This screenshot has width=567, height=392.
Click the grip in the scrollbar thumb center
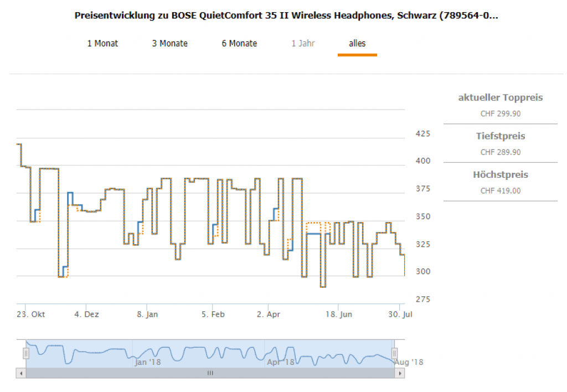click(210, 373)
